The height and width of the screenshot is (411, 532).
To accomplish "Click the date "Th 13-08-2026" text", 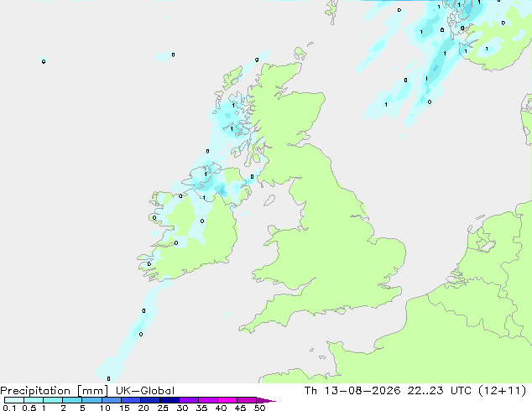I will pyautogui.click(x=352, y=391).
